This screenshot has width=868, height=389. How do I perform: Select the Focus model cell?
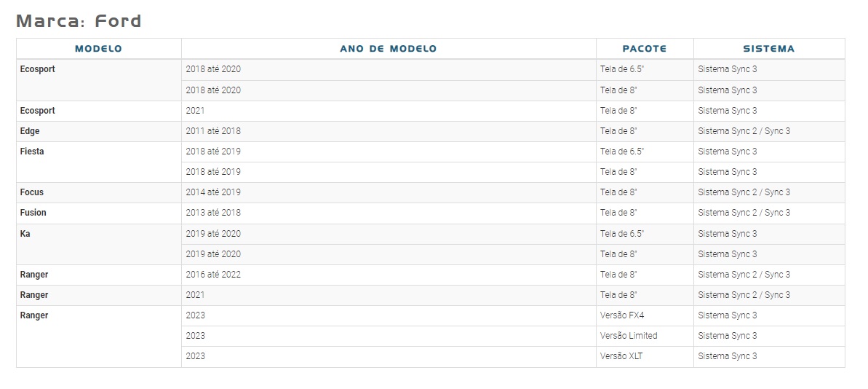[98, 192]
